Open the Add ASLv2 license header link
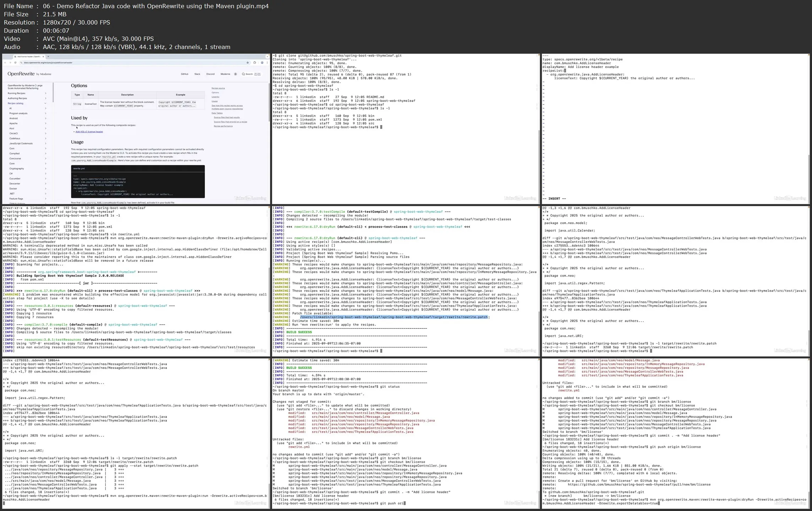 point(89,131)
